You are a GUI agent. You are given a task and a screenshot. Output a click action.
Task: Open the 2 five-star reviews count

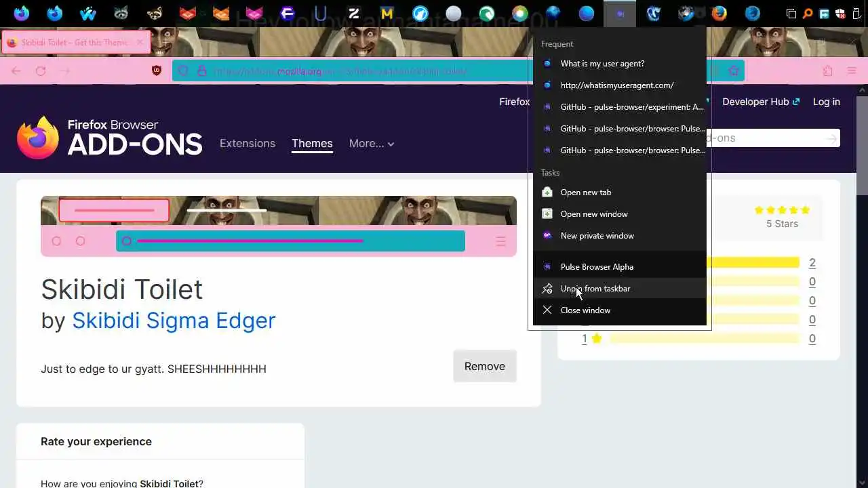click(x=812, y=263)
